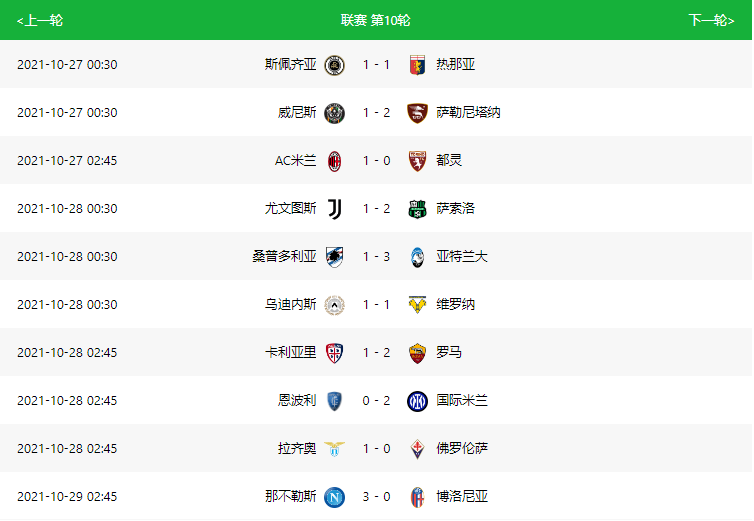Click the AC Milan club crest
Viewport: 754px width, 521px height.
tap(335, 161)
